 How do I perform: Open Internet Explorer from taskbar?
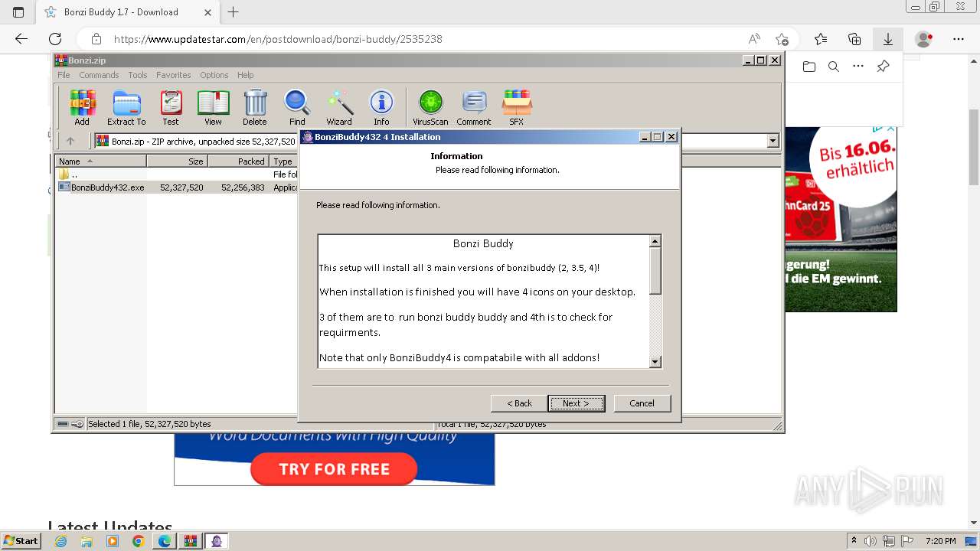point(60,541)
